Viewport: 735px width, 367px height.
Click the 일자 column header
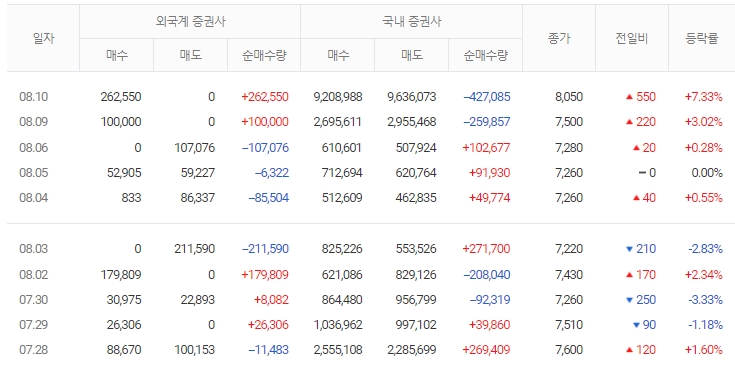[x=44, y=38]
